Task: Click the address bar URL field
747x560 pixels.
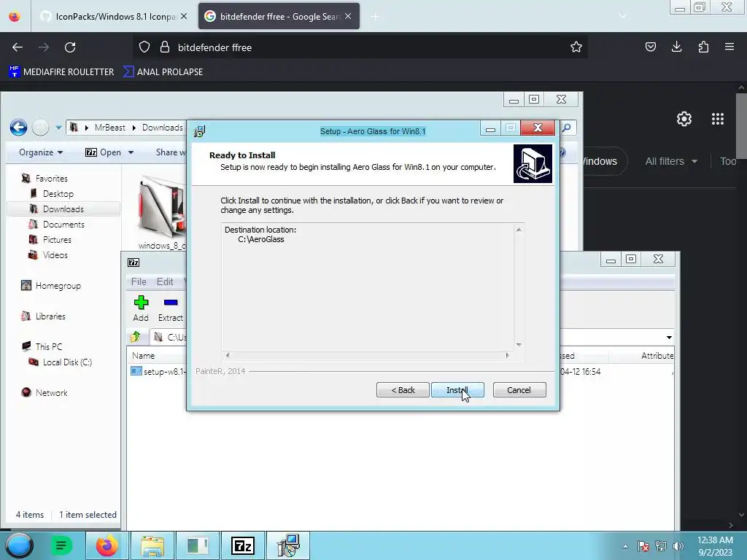Action: point(362,47)
